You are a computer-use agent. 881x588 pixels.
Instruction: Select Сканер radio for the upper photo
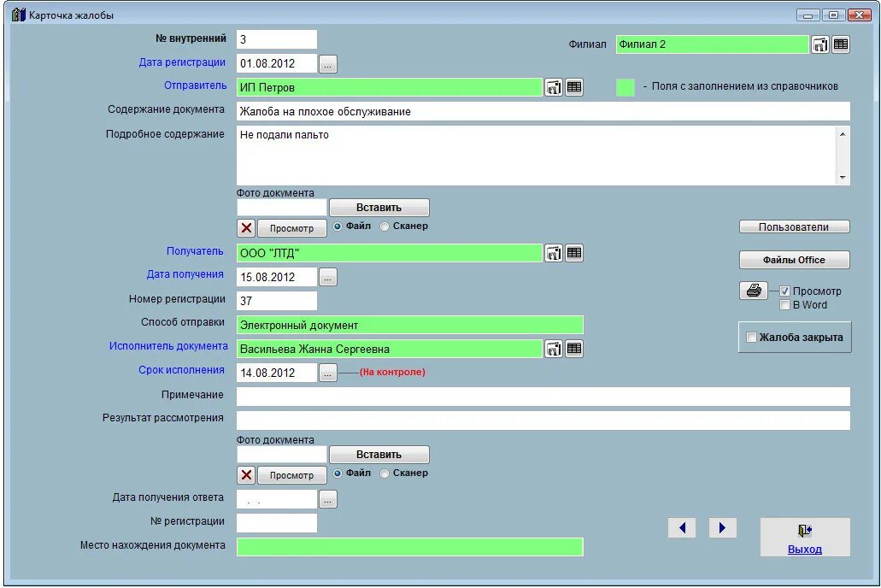point(385,226)
